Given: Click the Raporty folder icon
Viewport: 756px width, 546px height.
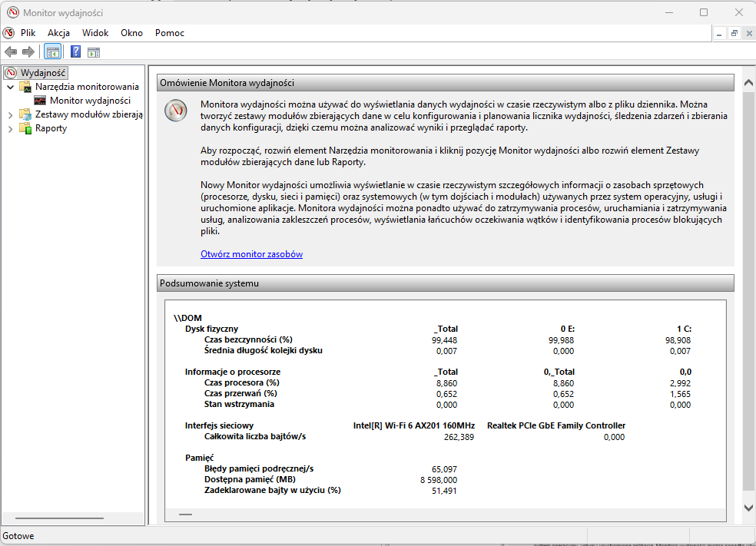Looking at the screenshot, I should coord(25,128).
